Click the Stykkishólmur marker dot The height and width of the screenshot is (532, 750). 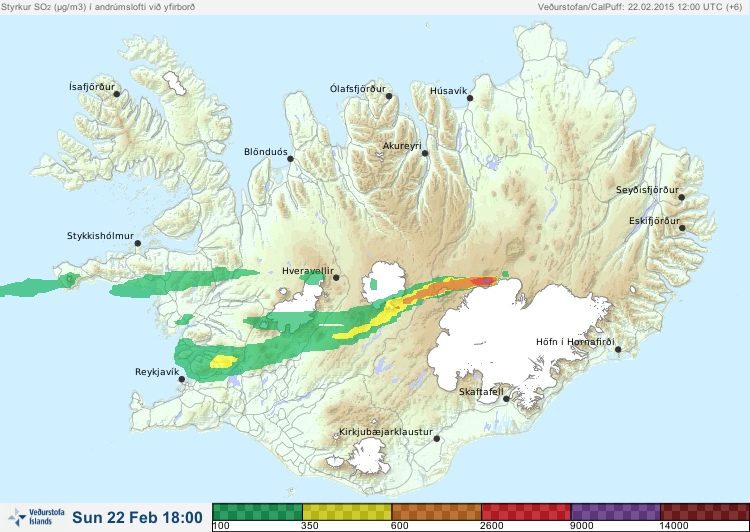pyautogui.click(x=138, y=244)
